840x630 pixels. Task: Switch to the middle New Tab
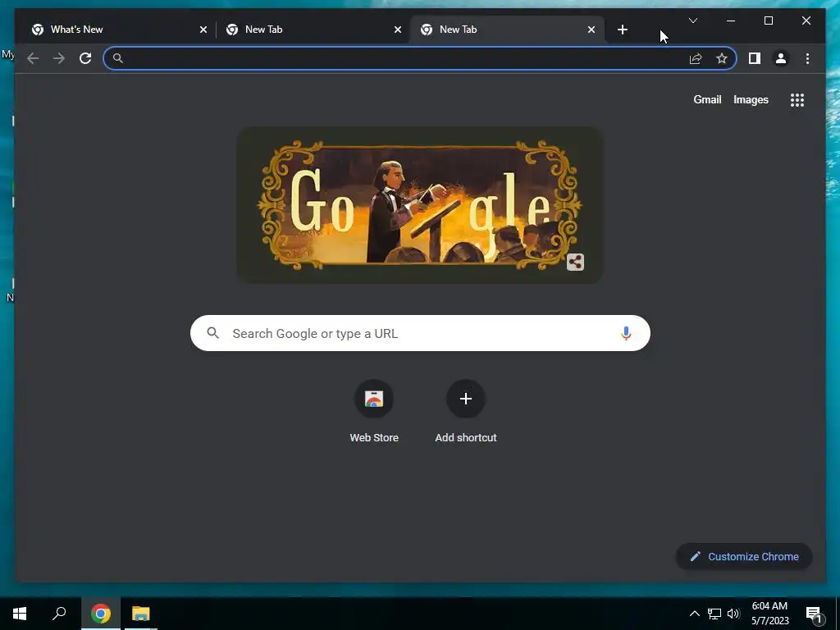pos(313,30)
